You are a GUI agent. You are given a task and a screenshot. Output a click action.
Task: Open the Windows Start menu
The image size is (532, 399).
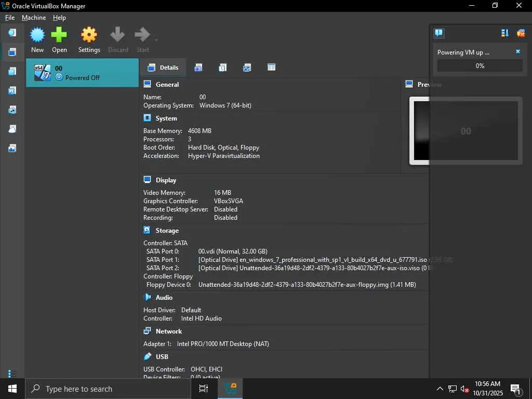(x=12, y=389)
